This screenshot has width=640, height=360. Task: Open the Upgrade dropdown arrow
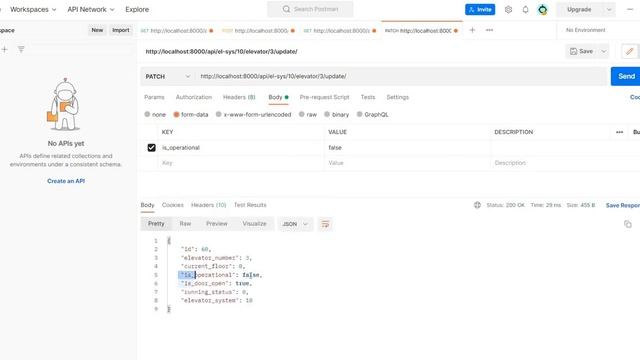tap(609, 9)
